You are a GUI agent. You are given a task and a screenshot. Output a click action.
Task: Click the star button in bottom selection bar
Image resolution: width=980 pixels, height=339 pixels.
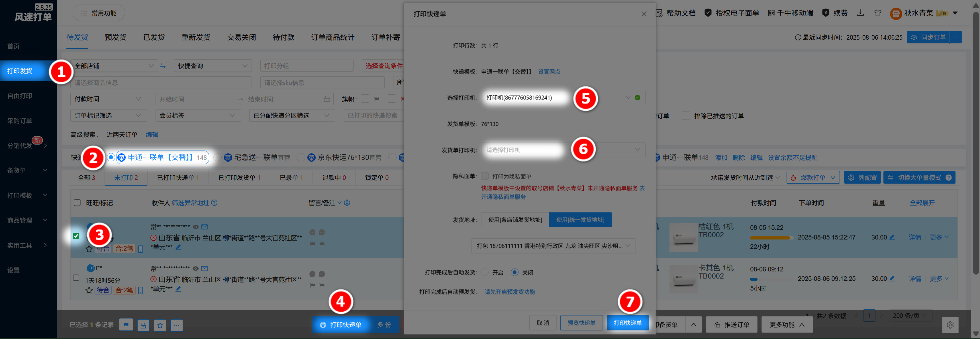pos(160,325)
